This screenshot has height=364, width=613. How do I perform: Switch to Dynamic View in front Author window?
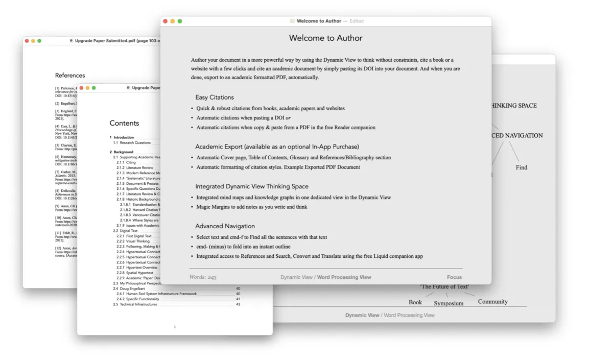296,277
